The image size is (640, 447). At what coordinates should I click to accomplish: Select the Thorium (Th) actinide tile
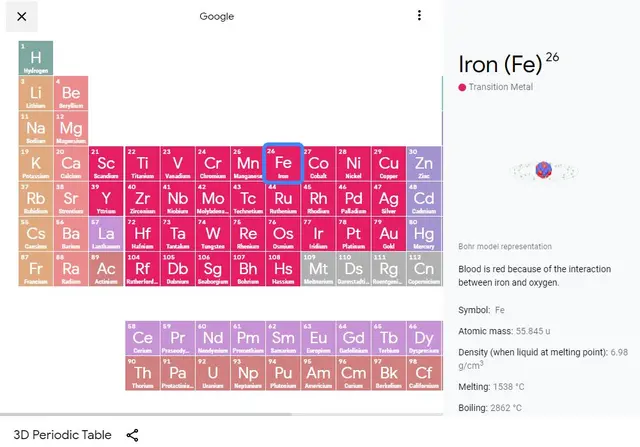(x=143, y=374)
